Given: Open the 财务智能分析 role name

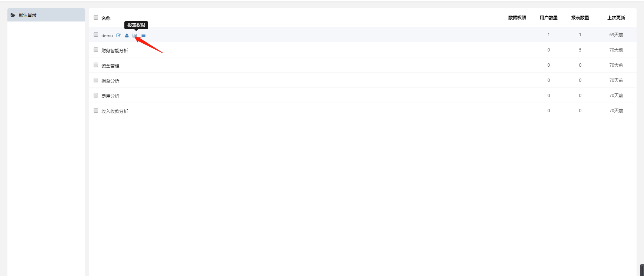Looking at the screenshot, I should 115,51.
